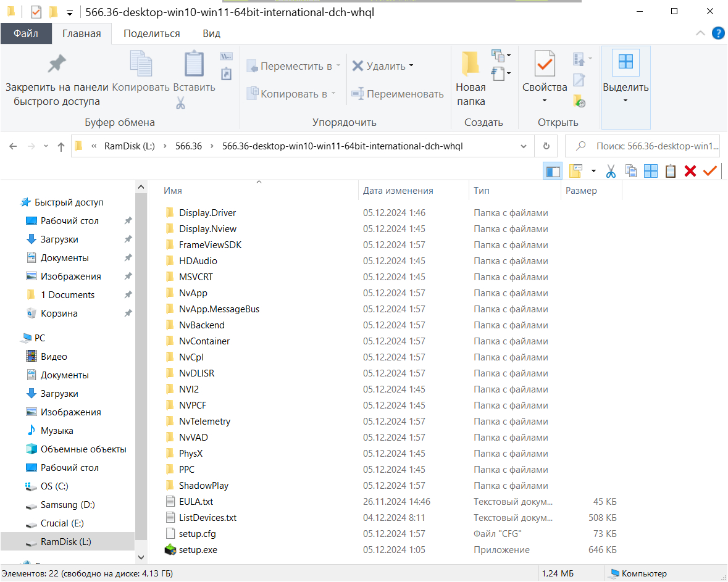This screenshot has height=582, width=728.
Task: Click the search magnifier icon
Action: tap(580, 146)
